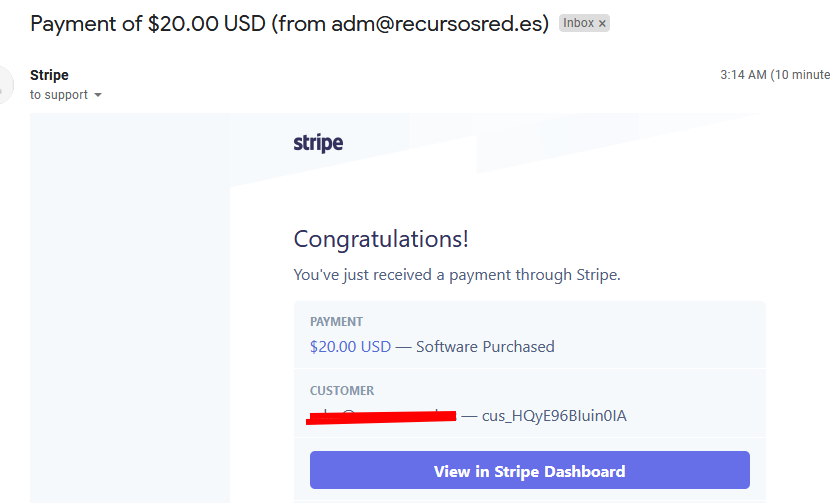Click the Congratulations! heading
830x503 pixels.
tap(381, 239)
